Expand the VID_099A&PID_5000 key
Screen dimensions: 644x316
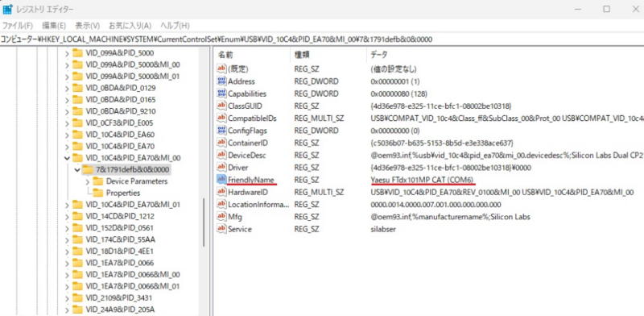coord(67,53)
